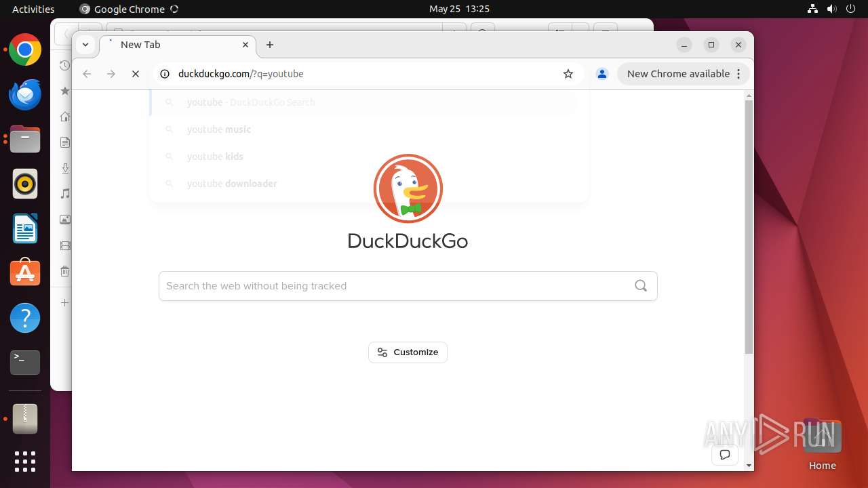Screen dimensions: 868x488
Task: Close the New Tab tab
Action: [245, 45]
